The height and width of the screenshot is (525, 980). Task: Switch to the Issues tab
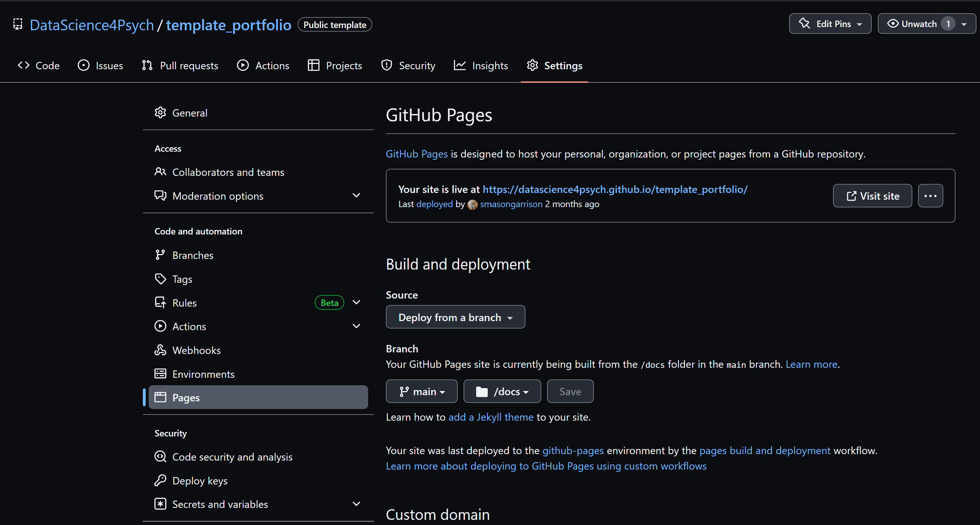coord(101,65)
